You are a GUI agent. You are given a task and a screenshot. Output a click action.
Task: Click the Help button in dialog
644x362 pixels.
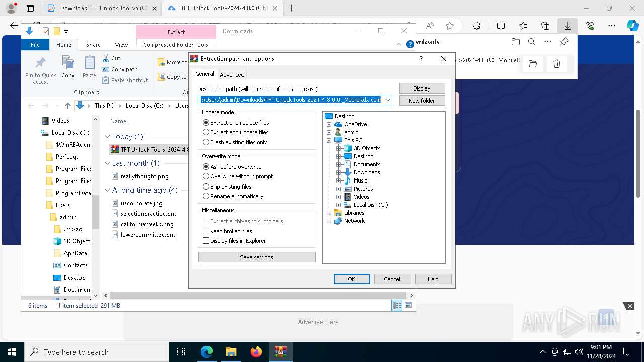(433, 279)
